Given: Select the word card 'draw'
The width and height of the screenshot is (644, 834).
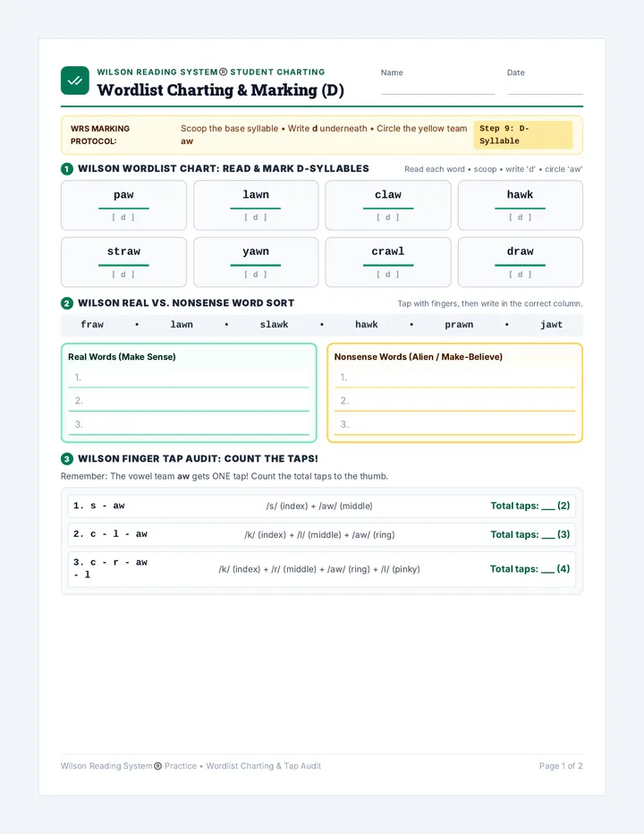Looking at the screenshot, I should (520, 262).
